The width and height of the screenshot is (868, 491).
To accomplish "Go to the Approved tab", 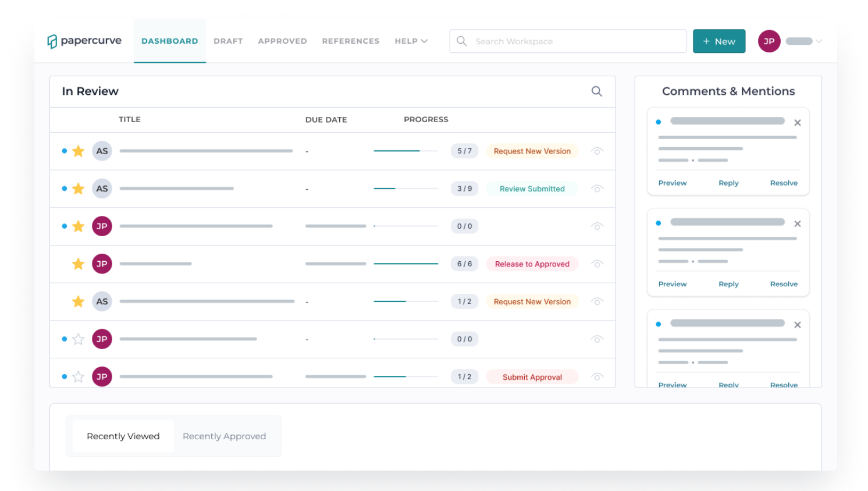I will 282,41.
